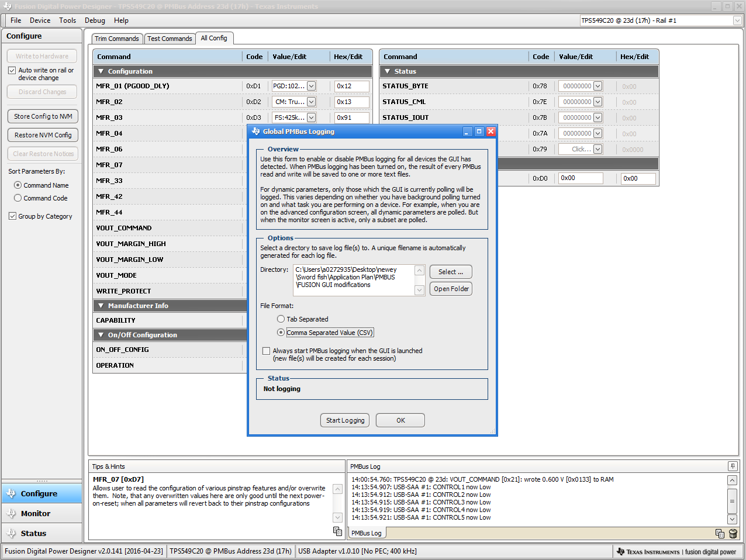
Task: Open the Status view in sidebar
Action: (x=33, y=533)
